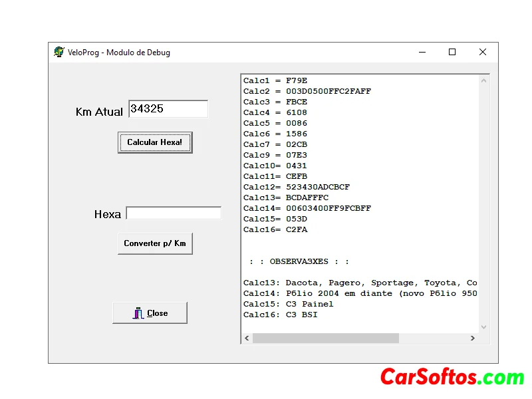Focus the empty Hexa input field
Screen dimensions: 532x399
coord(174,213)
